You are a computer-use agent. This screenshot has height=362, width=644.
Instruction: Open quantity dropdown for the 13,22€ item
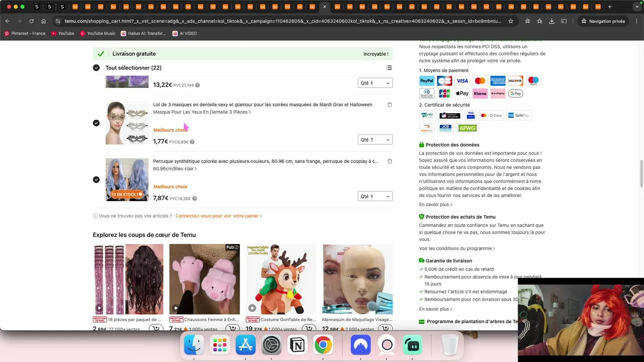(375, 83)
